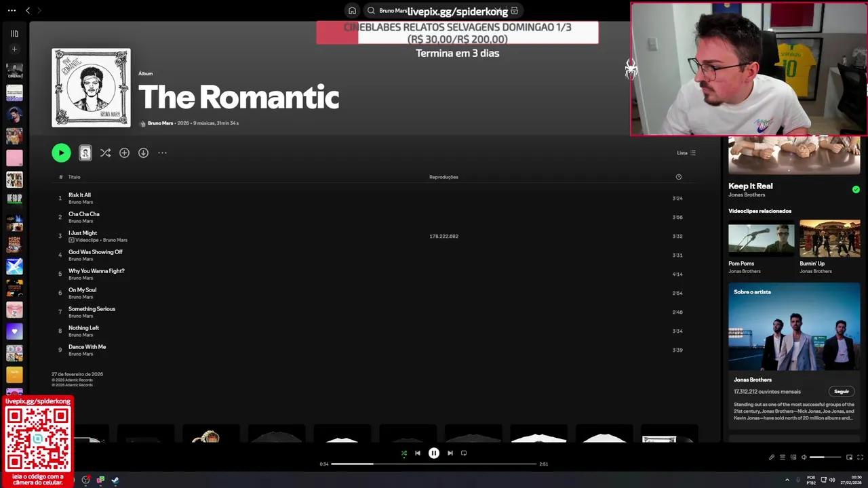Collapse Your Library sidebar icon
The width and height of the screenshot is (868, 488).
tap(14, 33)
